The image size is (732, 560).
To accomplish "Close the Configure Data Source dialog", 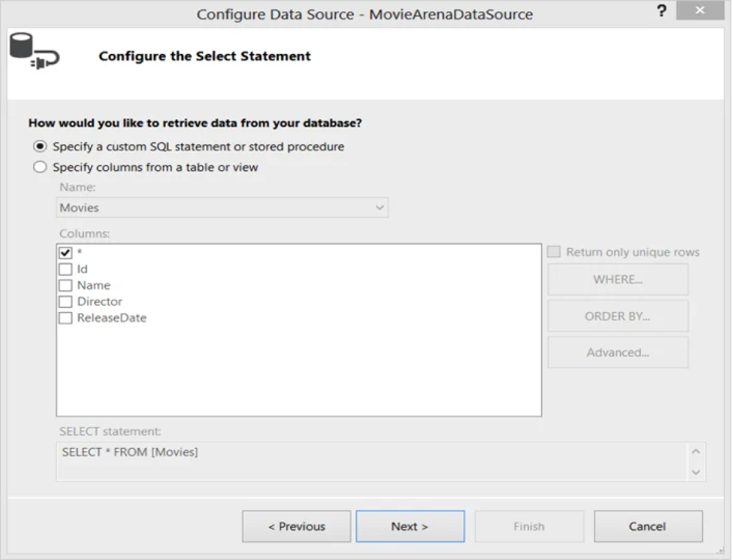I will pos(700,10).
